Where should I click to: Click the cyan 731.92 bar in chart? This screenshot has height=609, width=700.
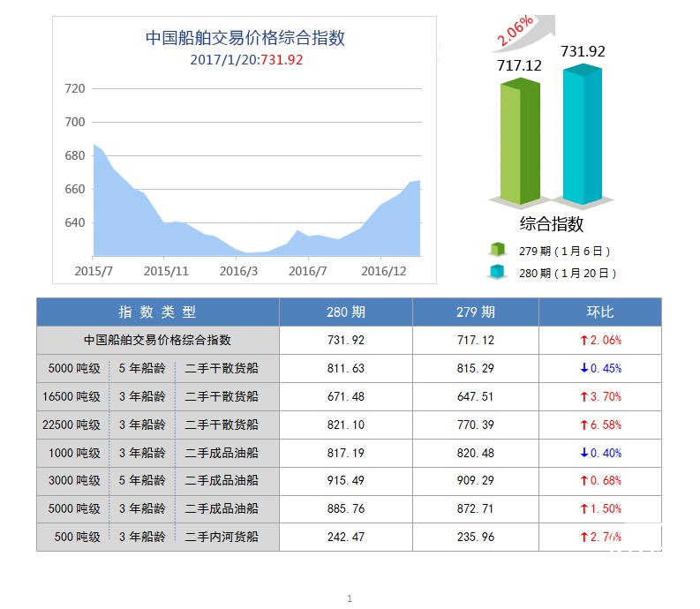point(582,133)
